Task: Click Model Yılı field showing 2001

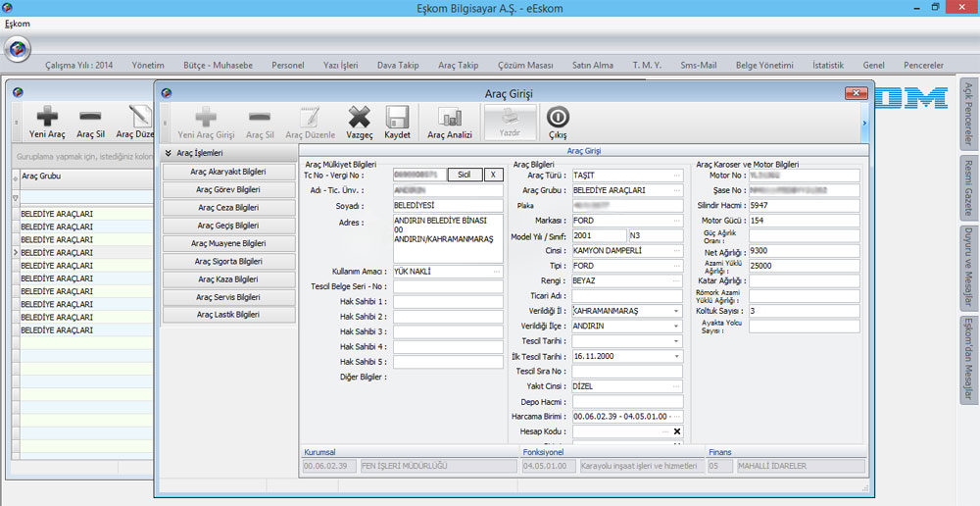Action: click(599, 235)
